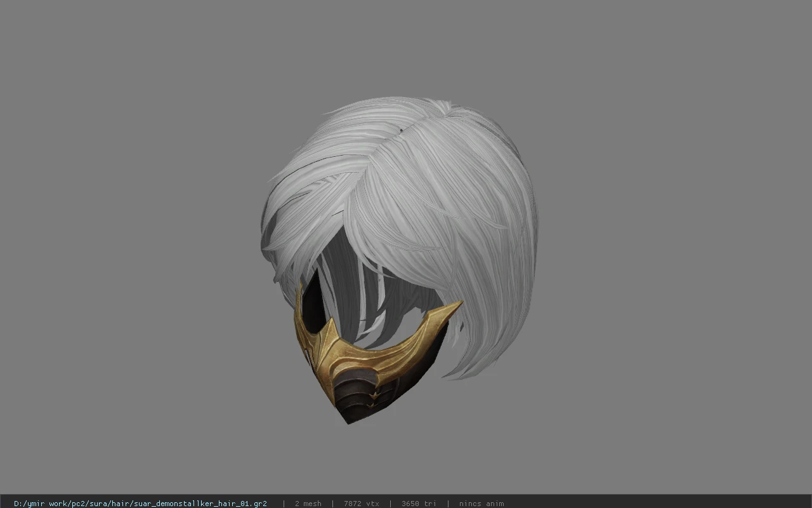Click the file path suar_demonstallker_hair_01.gr2
The width and height of the screenshot is (812, 508).
click(140, 504)
